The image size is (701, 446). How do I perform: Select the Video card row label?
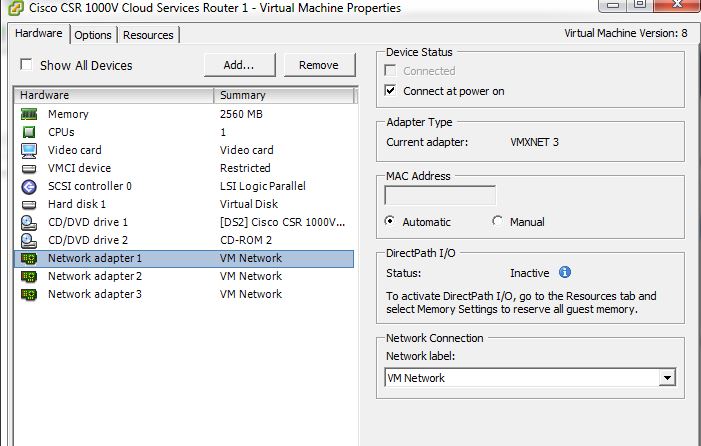tap(75, 150)
